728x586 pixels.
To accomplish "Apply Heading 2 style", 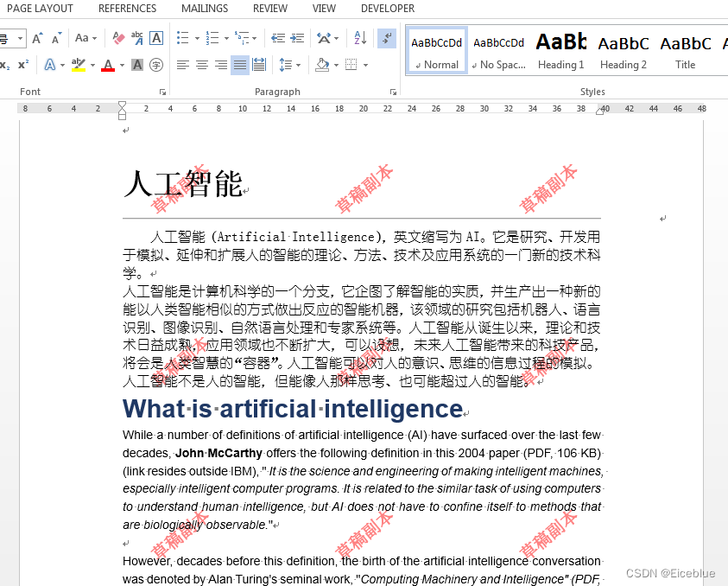I will (x=623, y=51).
